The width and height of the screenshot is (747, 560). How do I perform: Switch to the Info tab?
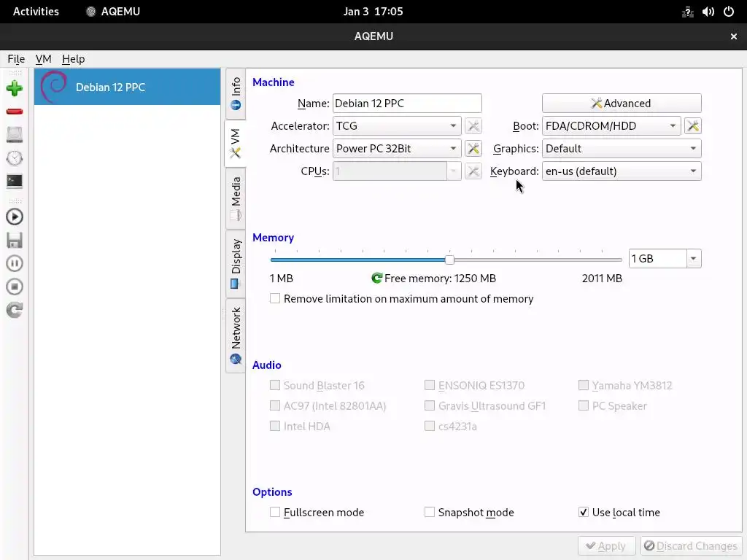[x=236, y=94]
